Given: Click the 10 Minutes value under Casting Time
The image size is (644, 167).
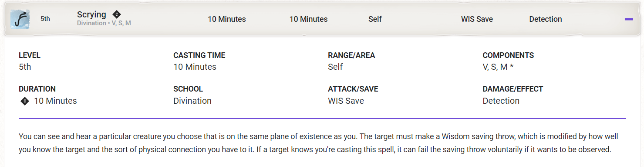Looking at the screenshot, I should (x=195, y=67).
